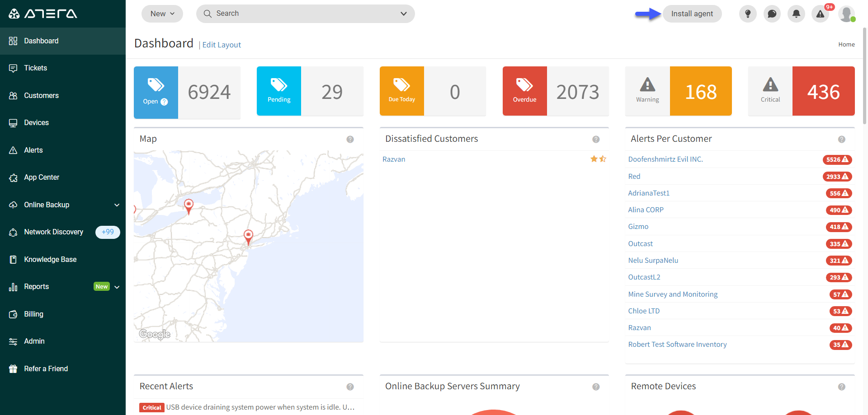The image size is (868, 415).
Task: Click the Edit Layout link
Action: pyautogui.click(x=222, y=45)
